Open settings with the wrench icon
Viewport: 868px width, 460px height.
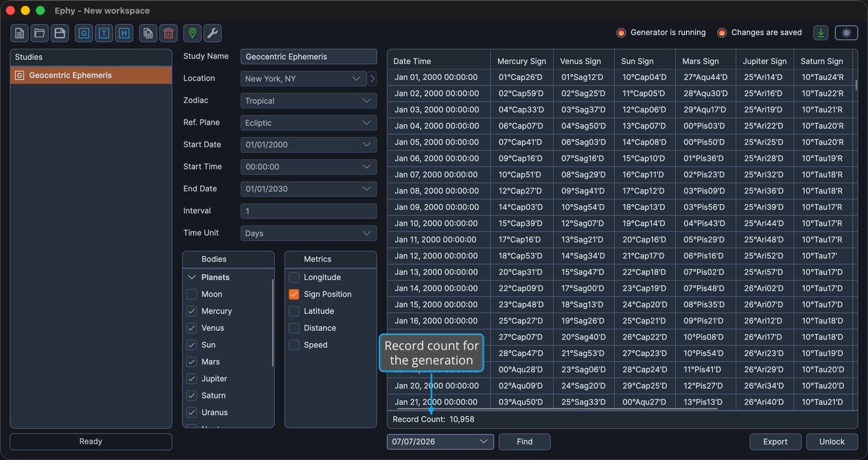213,33
